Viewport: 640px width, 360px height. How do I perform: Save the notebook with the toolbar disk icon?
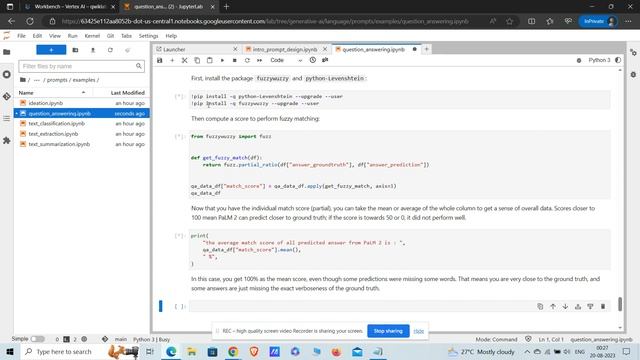(160, 60)
